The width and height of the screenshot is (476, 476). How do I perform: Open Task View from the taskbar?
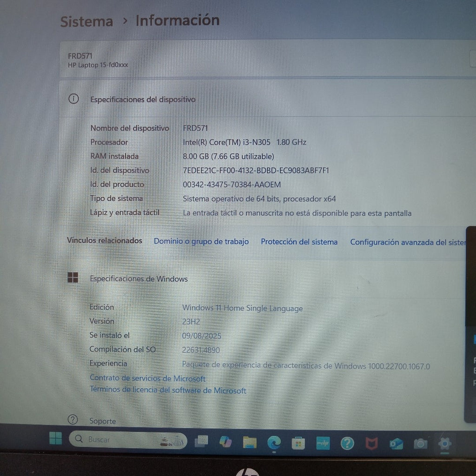click(201, 441)
